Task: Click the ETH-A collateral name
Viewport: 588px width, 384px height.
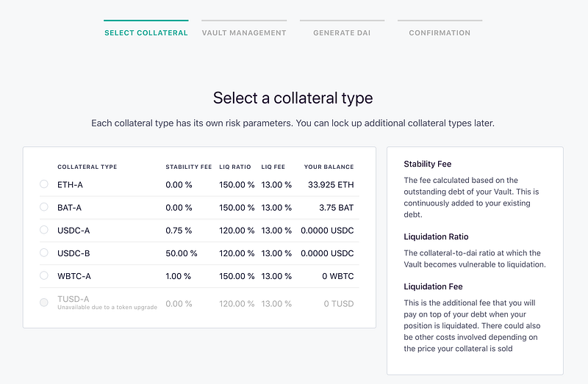Action: click(x=70, y=184)
